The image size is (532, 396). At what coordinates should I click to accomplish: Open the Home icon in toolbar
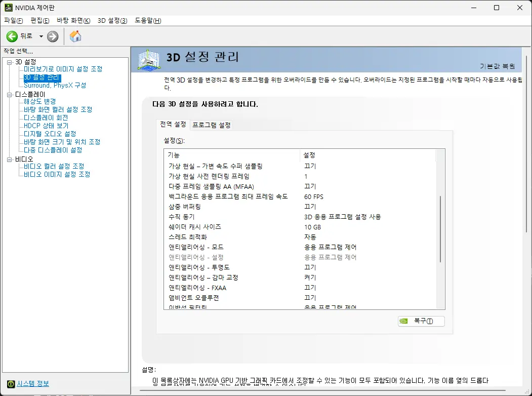(x=75, y=36)
